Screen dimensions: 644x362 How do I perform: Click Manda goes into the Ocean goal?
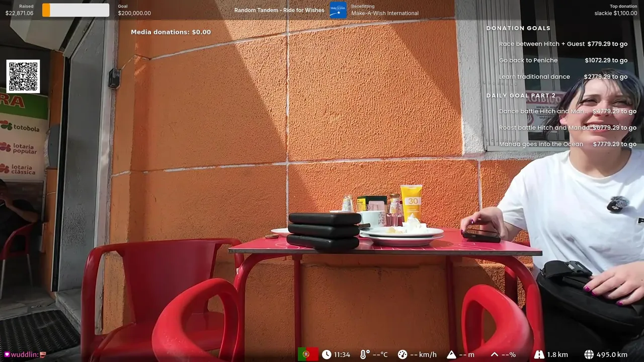pyautogui.click(x=541, y=144)
